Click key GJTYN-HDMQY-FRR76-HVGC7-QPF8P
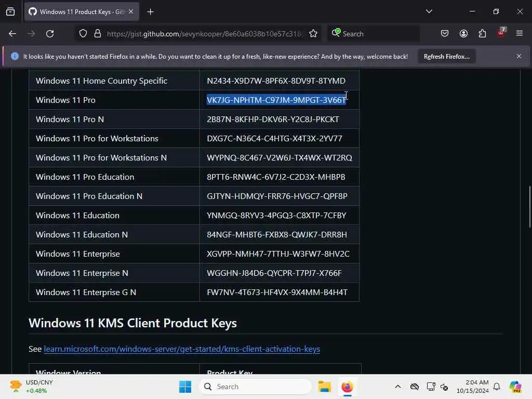The image size is (532, 399). pyautogui.click(x=277, y=196)
